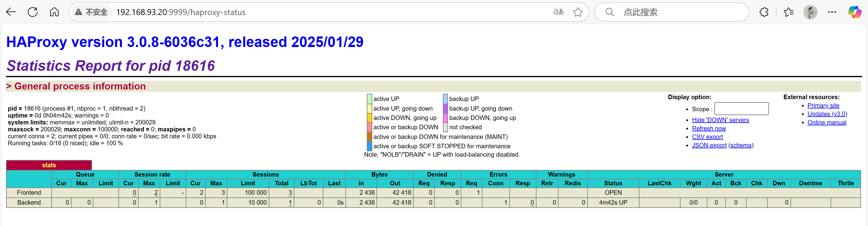This screenshot has width=868, height=226.
Task: Go back with the browser back arrow
Action: point(11,12)
